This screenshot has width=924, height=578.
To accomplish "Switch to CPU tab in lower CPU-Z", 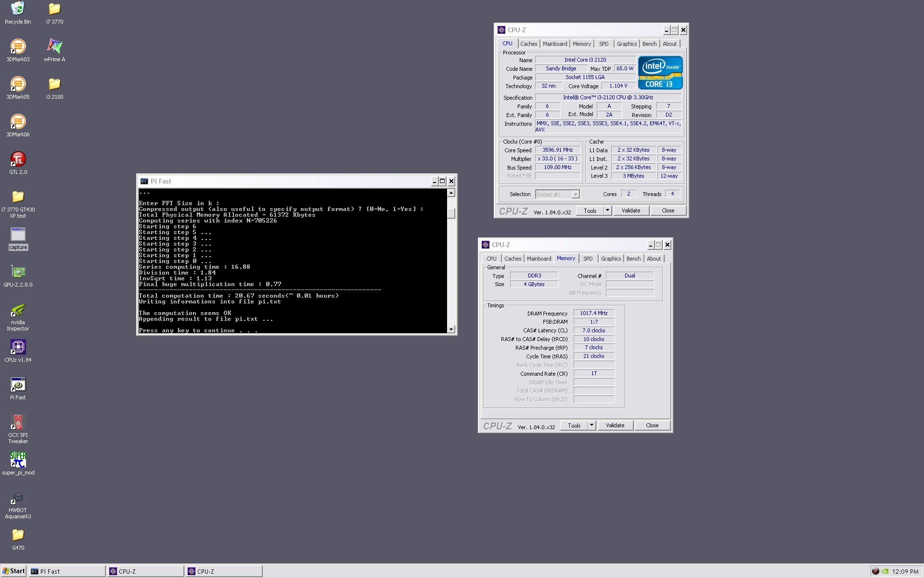I will 491,259.
